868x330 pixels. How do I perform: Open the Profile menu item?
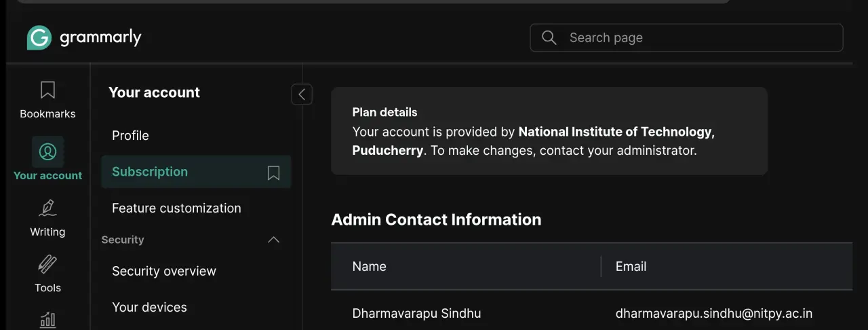tap(130, 136)
